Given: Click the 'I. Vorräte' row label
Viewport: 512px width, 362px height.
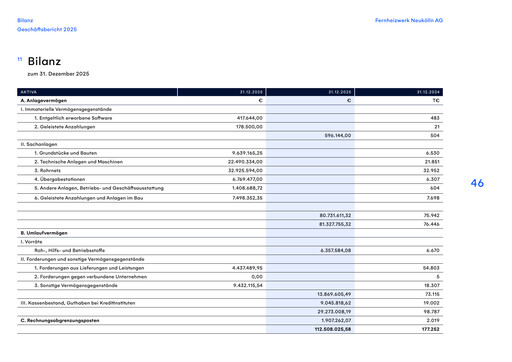Looking at the screenshot, I should [31, 242].
